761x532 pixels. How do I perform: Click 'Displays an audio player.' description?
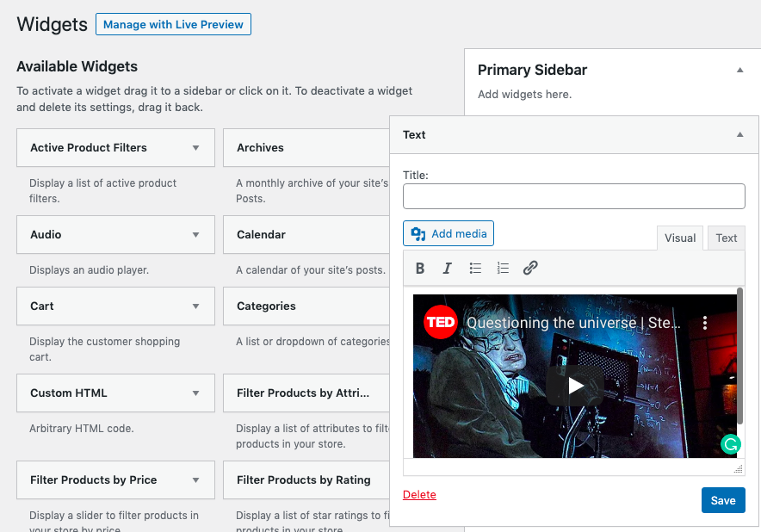click(x=89, y=270)
